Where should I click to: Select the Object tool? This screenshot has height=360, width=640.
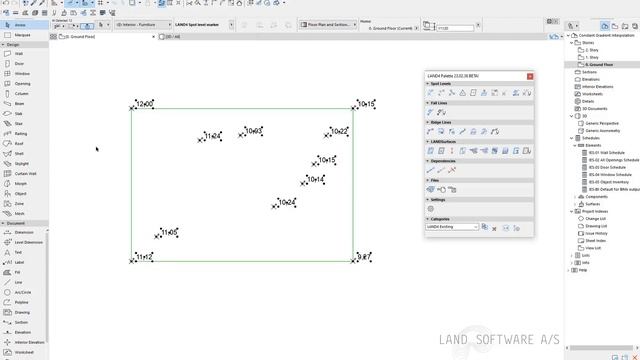point(24,193)
